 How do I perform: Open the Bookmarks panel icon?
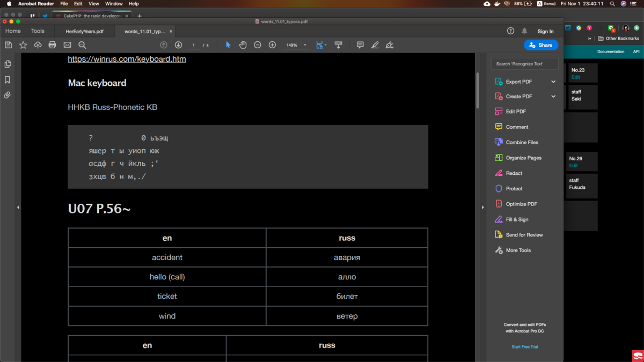pyautogui.click(x=7, y=79)
